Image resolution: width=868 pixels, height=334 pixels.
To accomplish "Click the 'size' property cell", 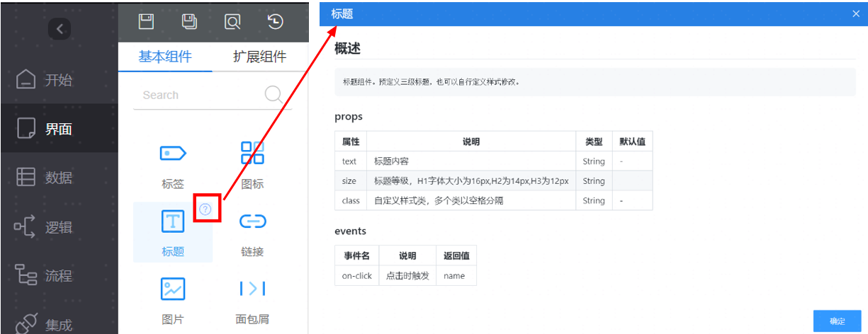I will [x=351, y=181].
